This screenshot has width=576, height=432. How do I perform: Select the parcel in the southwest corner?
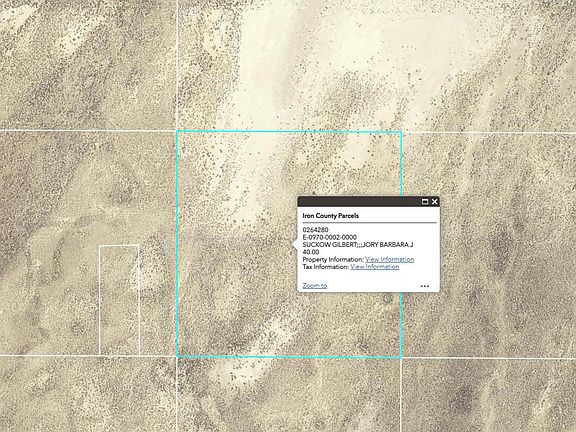tap(87, 394)
